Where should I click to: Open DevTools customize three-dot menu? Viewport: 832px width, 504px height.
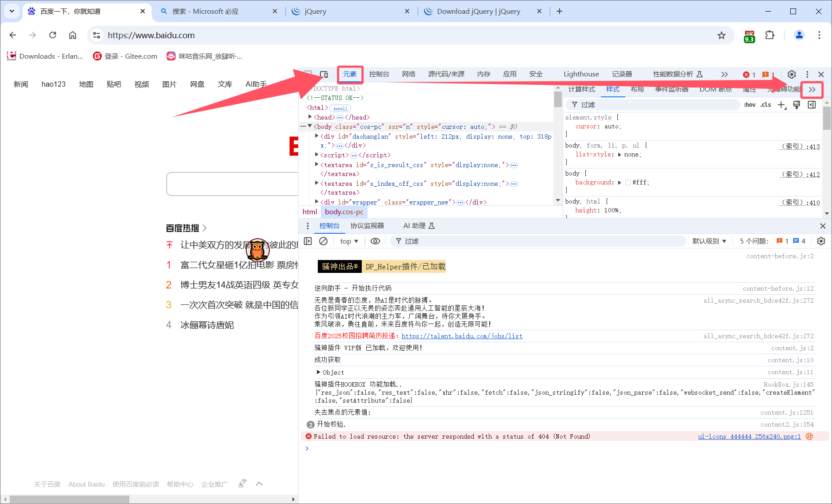807,74
